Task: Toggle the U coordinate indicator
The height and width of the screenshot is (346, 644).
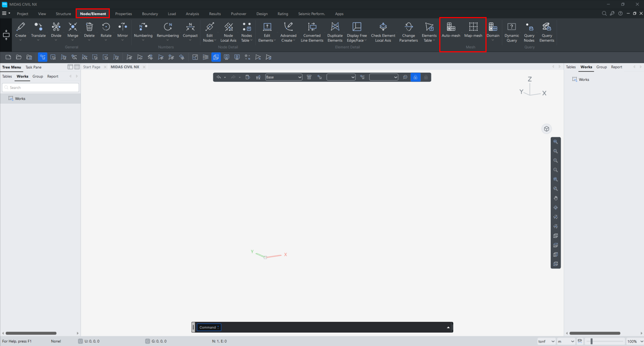Action: 80,341
